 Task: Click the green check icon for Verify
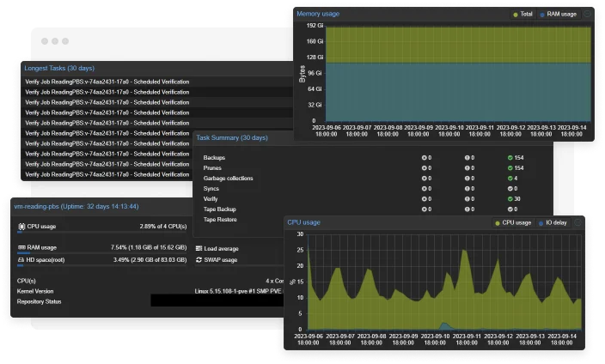[x=510, y=199]
